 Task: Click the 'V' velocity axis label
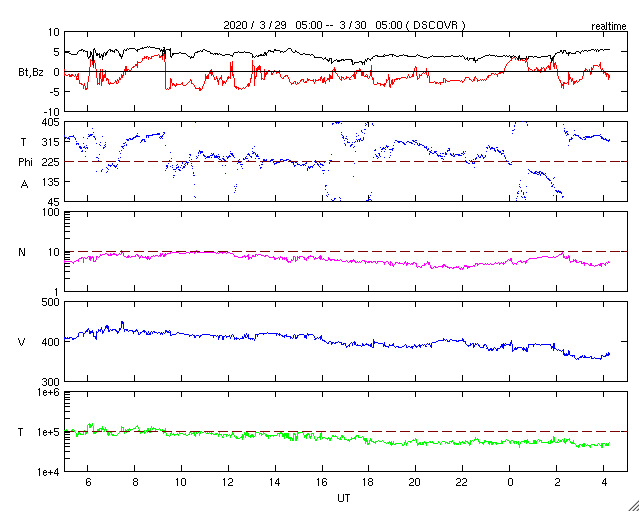[x=22, y=342]
